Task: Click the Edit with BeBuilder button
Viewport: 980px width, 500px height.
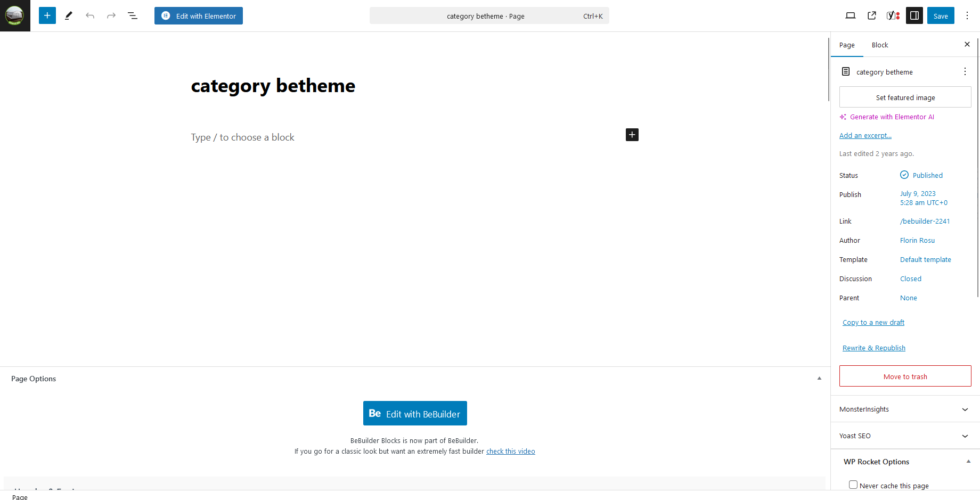Action: 415,413
